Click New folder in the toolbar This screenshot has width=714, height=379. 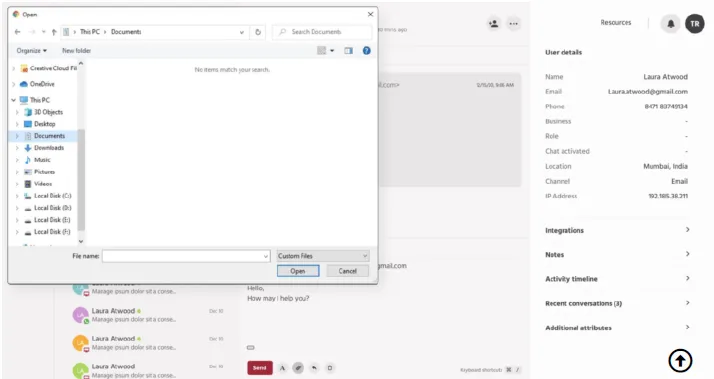pos(76,51)
